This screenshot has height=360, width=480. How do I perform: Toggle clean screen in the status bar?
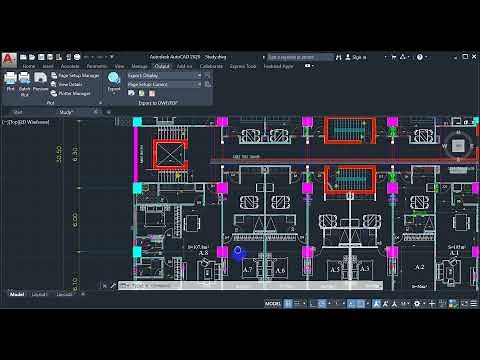click(x=464, y=304)
